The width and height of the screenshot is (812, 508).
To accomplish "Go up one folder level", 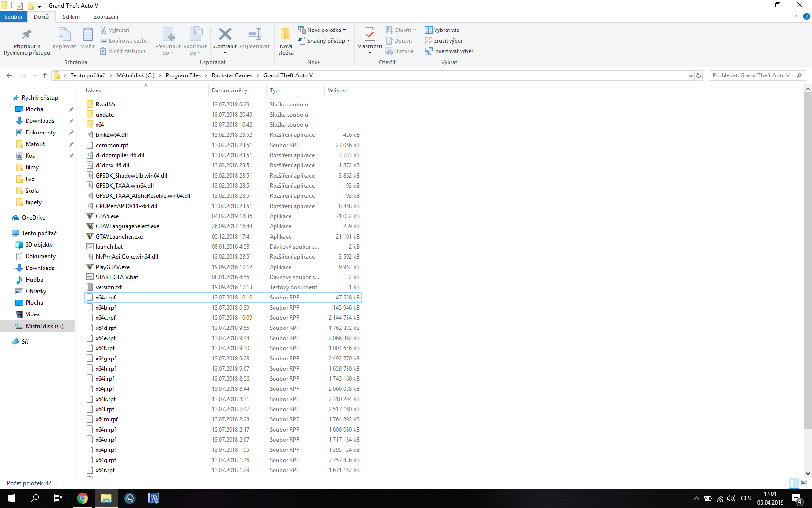I will (45, 75).
